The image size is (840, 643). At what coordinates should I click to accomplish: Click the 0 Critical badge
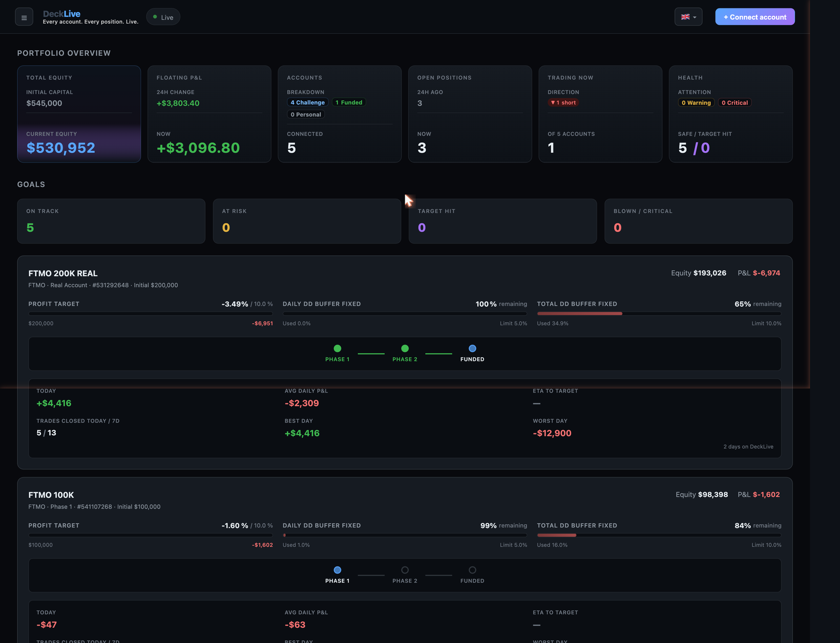[734, 103]
